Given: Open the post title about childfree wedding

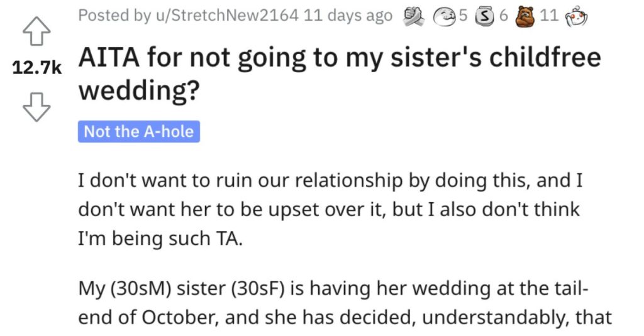Looking at the screenshot, I should click(340, 58).
